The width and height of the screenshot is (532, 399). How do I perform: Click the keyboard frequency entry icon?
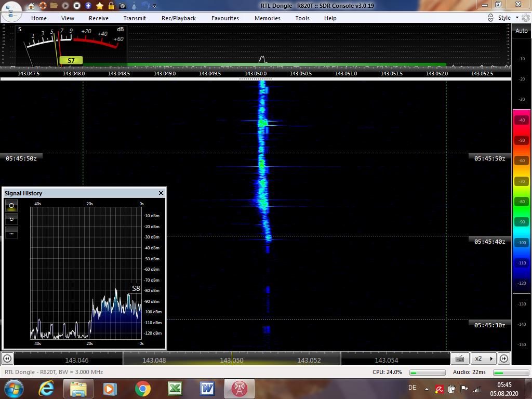[460, 358]
